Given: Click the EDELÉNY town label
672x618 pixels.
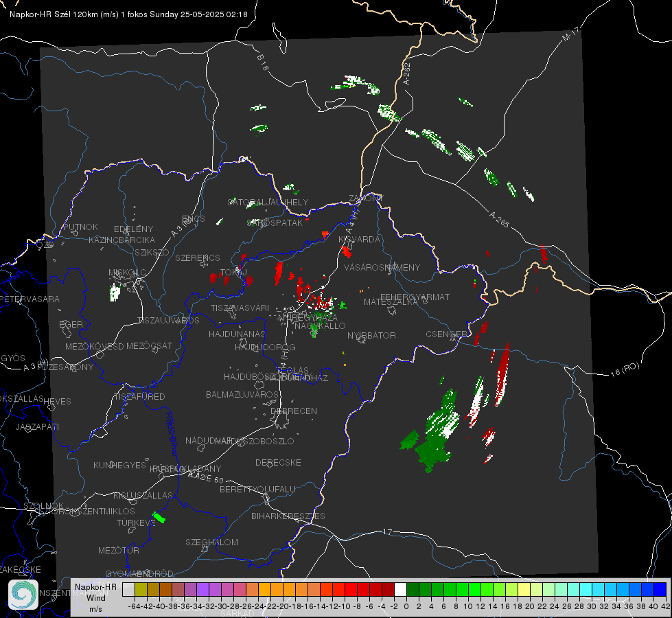Looking at the screenshot, I should pyautogui.click(x=133, y=229).
